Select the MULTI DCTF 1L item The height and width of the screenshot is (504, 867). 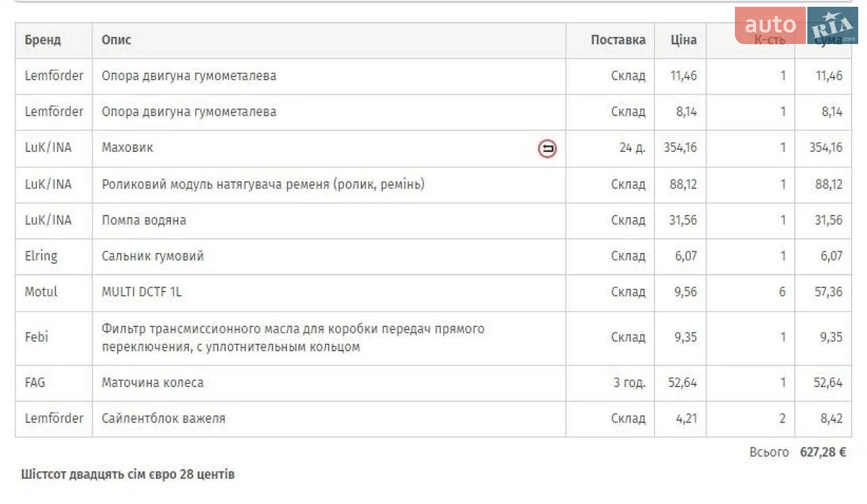[142, 292]
